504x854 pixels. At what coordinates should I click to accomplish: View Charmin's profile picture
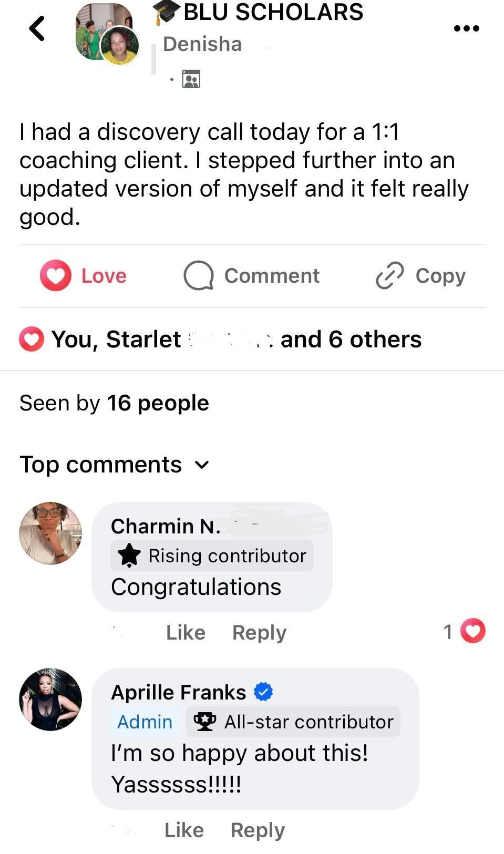point(50,533)
